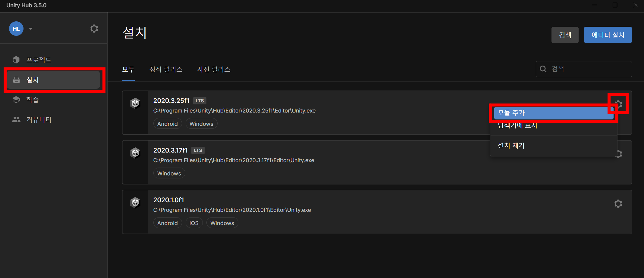Viewport: 644px width, 278px height.
Task: Open gear menu for 2020.3.25f1
Action: (618, 104)
